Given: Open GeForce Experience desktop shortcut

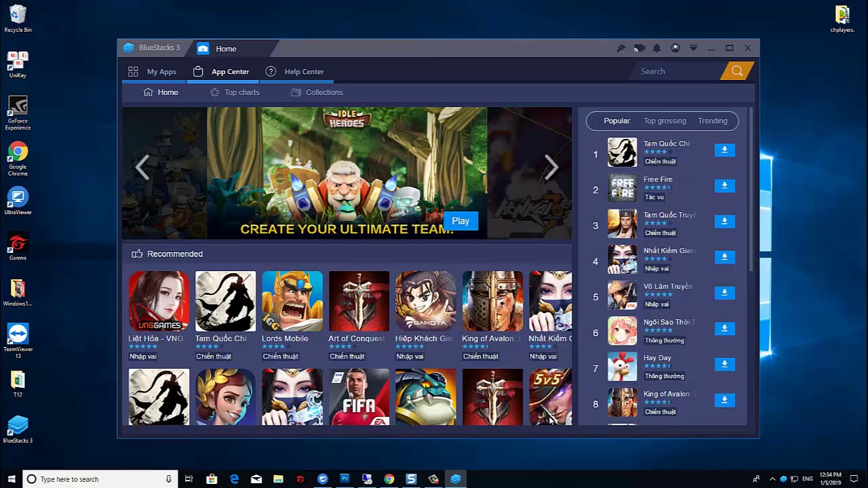Looking at the screenshot, I should pos(18,113).
